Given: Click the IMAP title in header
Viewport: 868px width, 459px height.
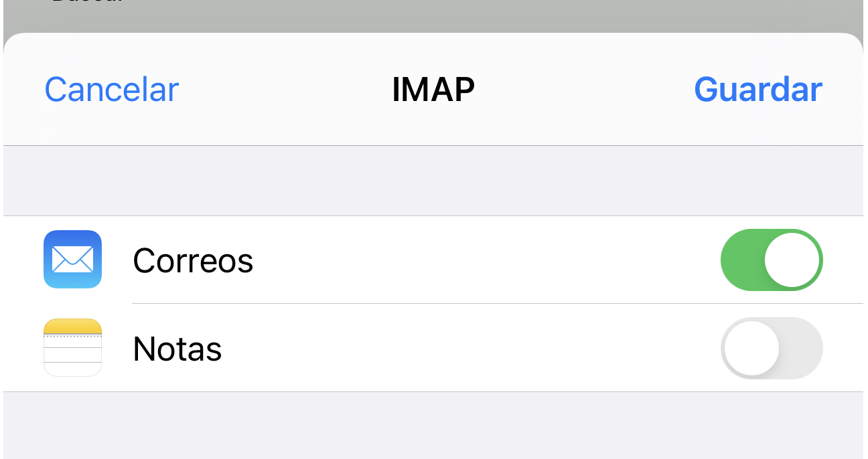Looking at the screenshot, I should (x=433, y=90).
